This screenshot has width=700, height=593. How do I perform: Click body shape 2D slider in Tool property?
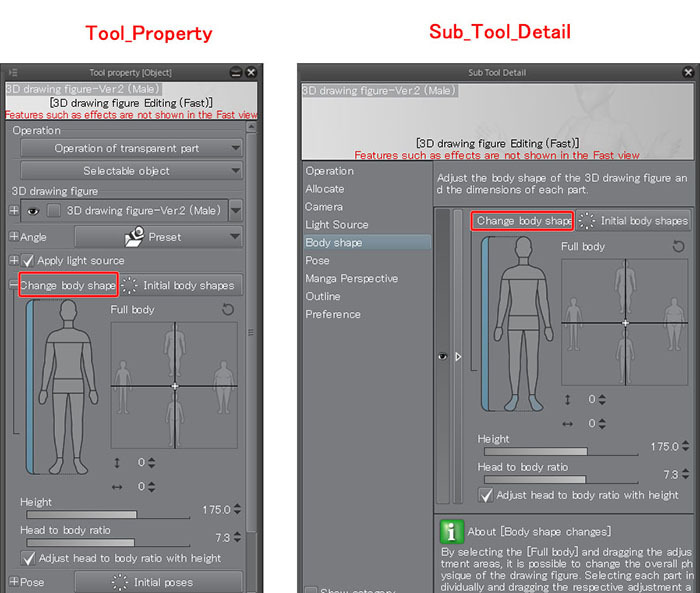point(174,385)
